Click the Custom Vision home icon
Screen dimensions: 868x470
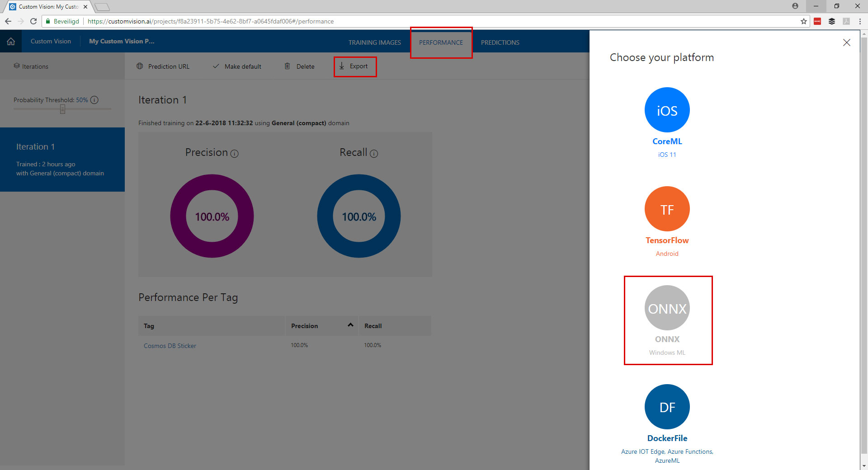point(11,42)
